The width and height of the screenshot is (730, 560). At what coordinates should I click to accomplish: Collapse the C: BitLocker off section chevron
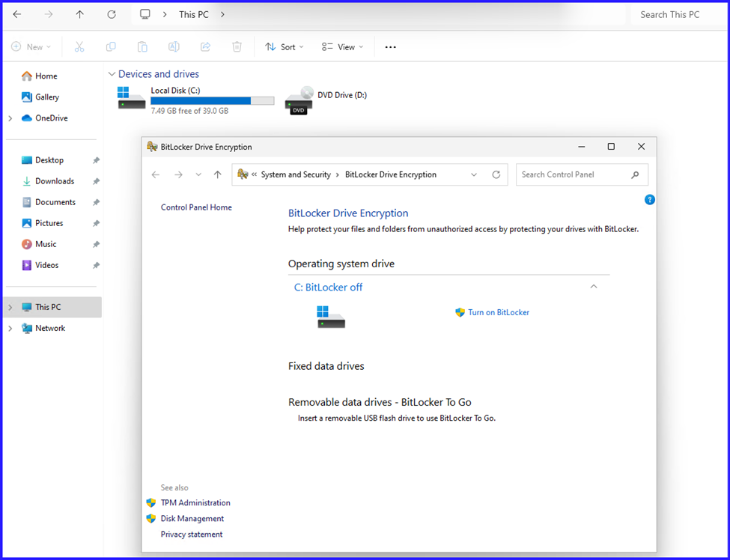(594, 287)
